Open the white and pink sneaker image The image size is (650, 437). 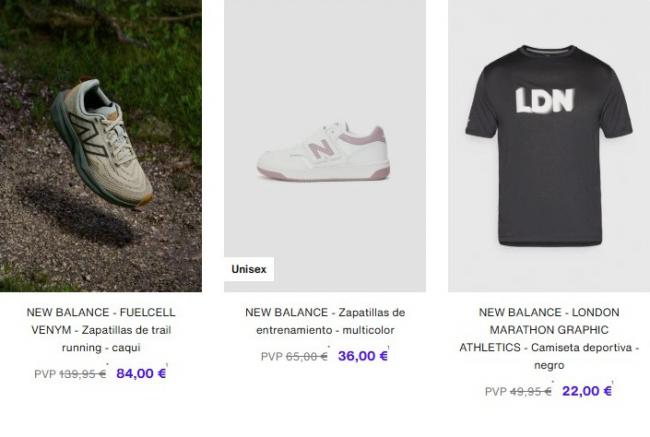(x=325, y=146)
